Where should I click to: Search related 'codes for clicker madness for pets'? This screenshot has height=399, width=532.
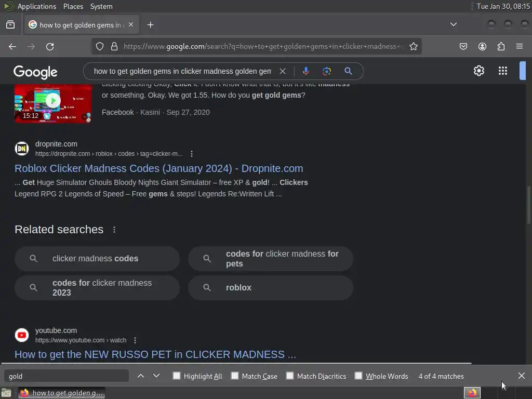(x=271, y=259)
